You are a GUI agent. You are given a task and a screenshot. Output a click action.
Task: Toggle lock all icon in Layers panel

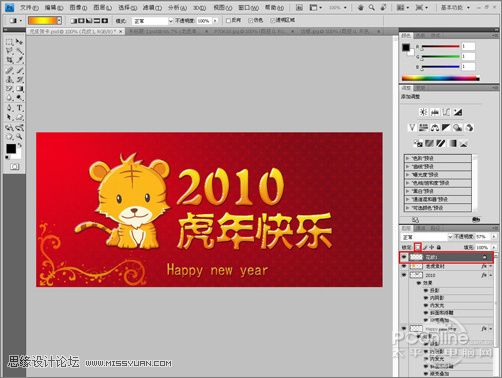[x=439, y=247]
